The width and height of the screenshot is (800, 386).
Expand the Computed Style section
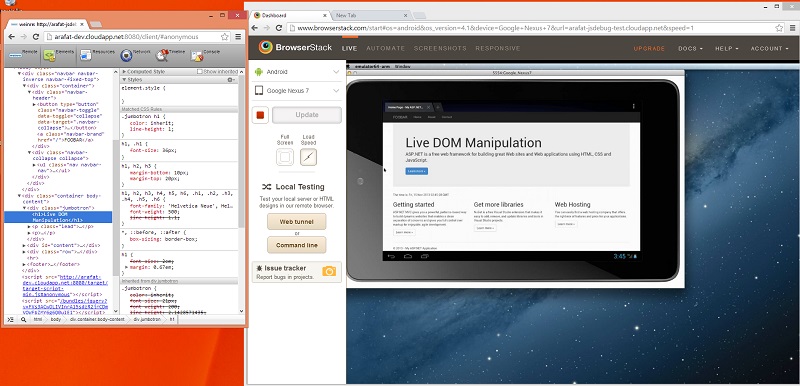(x=124, y=72)
